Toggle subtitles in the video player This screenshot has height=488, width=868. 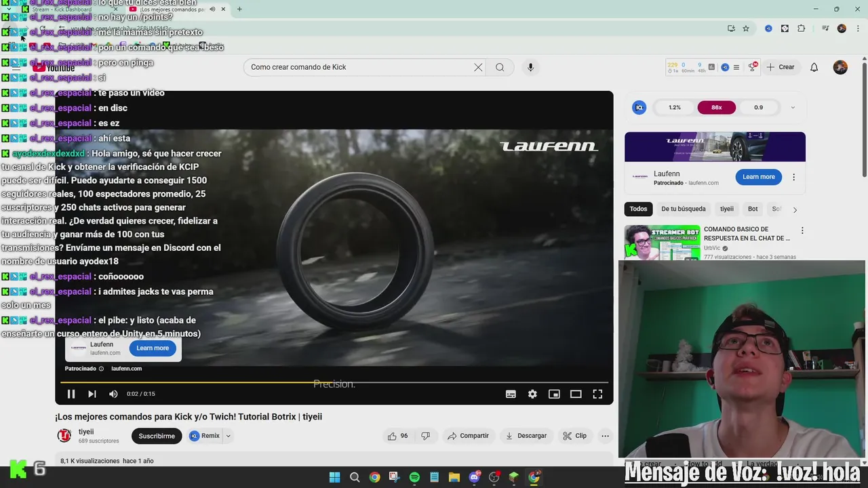511,394
